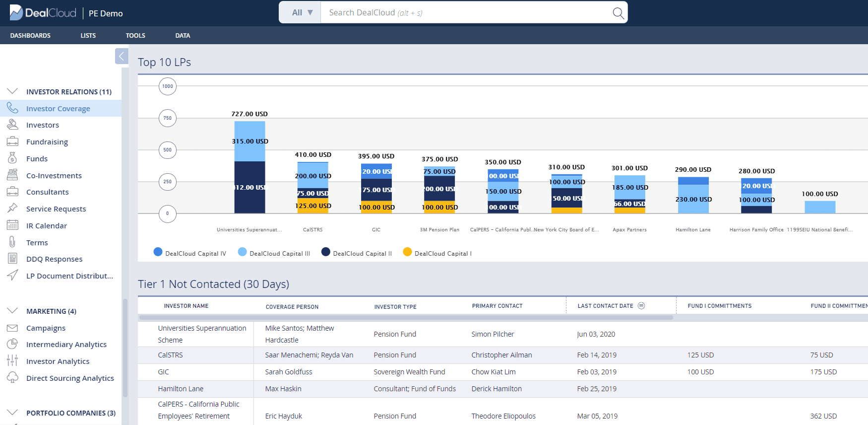Click the Consultants briefcase icon
868x425 pixels.
click(x=12, y=192)
